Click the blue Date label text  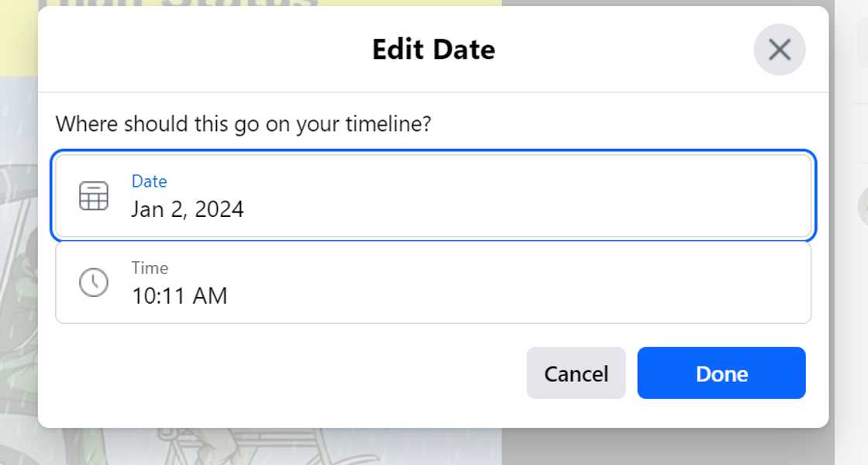(x=149, y=181)
